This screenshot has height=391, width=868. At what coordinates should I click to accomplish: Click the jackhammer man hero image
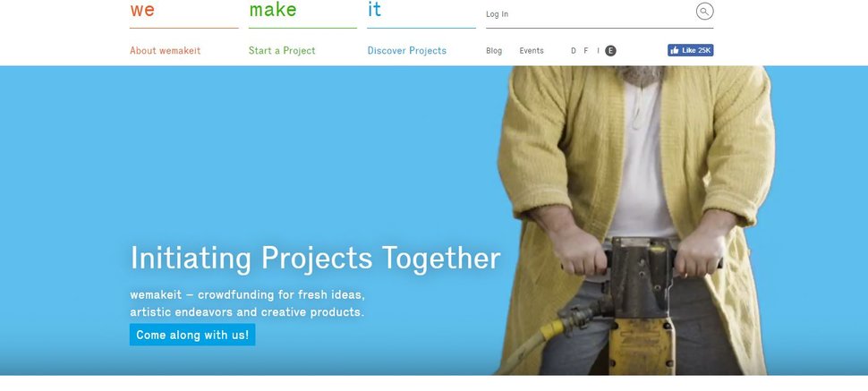click(635, 220)
